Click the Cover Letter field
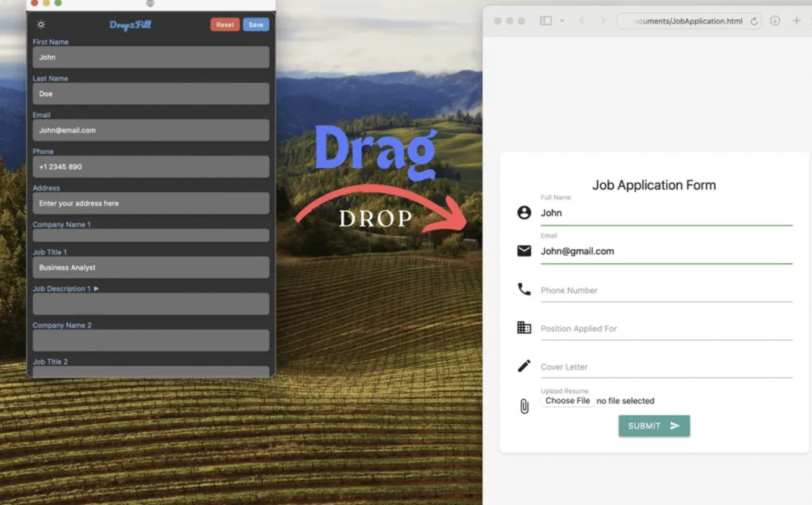The width and height of the screenshot is (812, 505). (666, 367)
